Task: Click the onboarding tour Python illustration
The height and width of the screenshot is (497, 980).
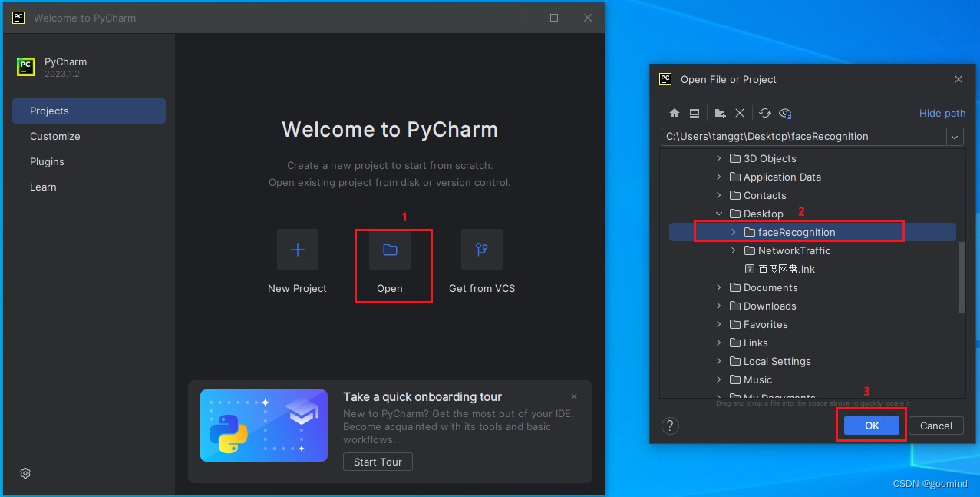Action: click(x=264, y=426)
